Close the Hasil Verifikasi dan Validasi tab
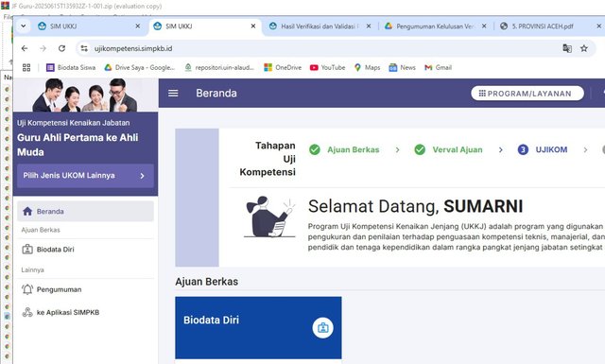The width and height of the screenshot is (605, 364). click(x=369, y=26)
